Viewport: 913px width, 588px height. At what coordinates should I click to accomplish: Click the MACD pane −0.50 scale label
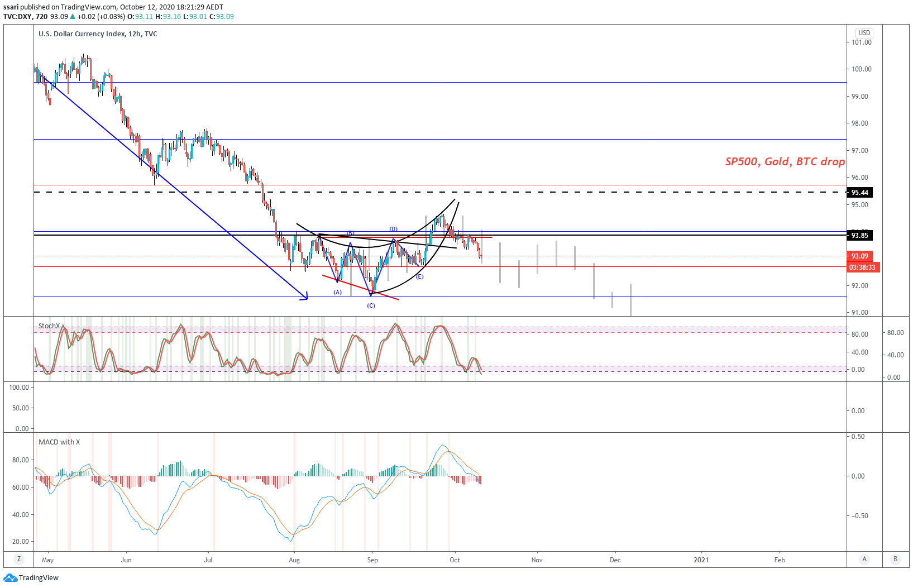pos(860,516)
